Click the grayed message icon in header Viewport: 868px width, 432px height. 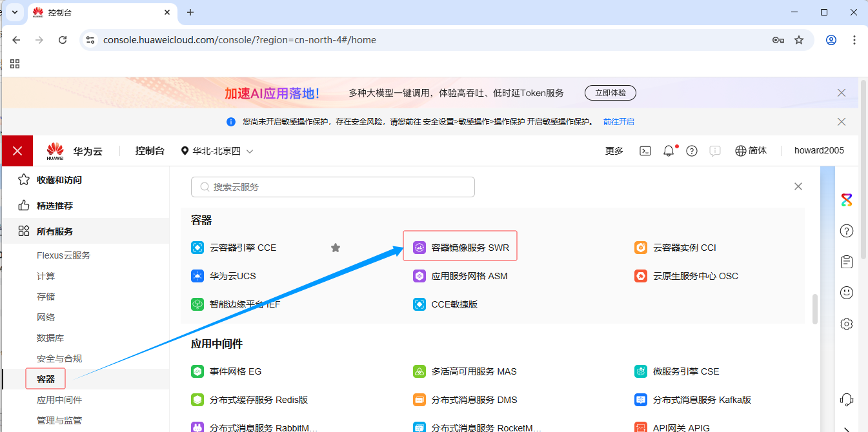715,151
